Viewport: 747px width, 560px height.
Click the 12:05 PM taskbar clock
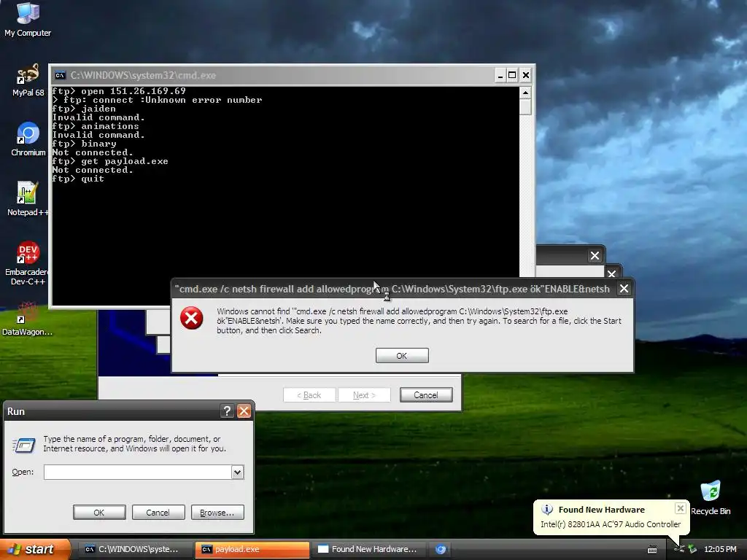click(x=720, y=550)
